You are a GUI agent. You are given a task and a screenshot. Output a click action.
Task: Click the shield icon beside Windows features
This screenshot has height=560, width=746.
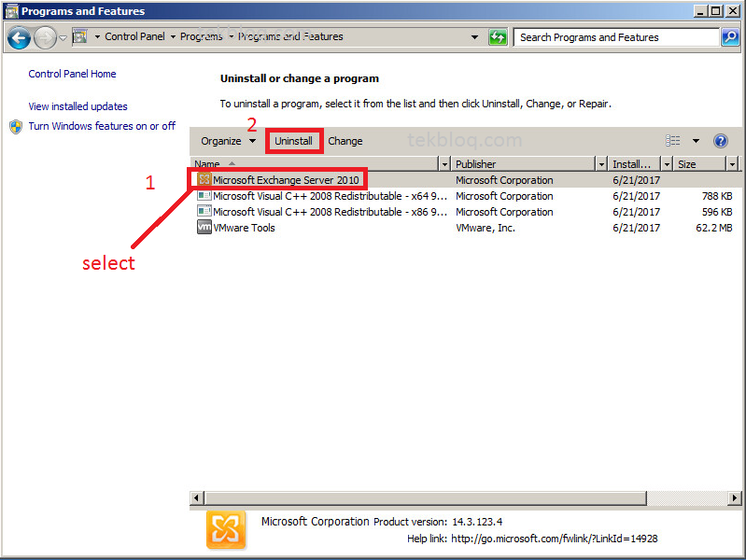pos(16,127)
